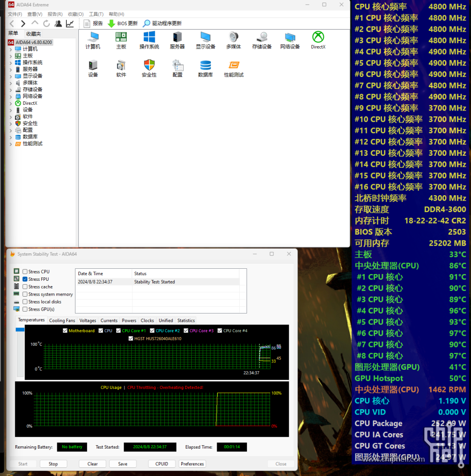Screen dimensions: 471x476
Task: Click the Preferences button
Action: pos(192,464)
